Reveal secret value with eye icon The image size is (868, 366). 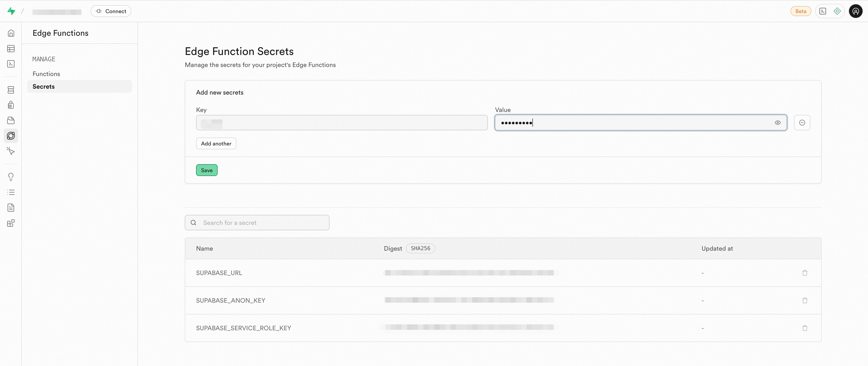point(777,123)
